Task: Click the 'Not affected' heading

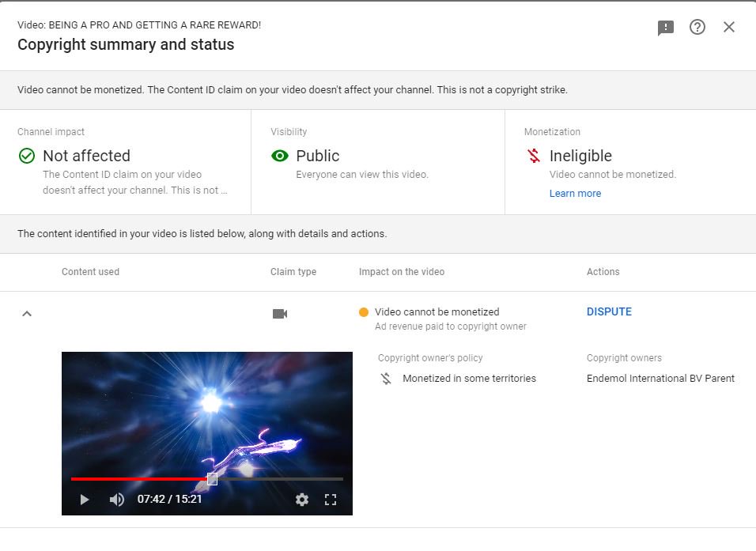Action: (x=86, y=156)
